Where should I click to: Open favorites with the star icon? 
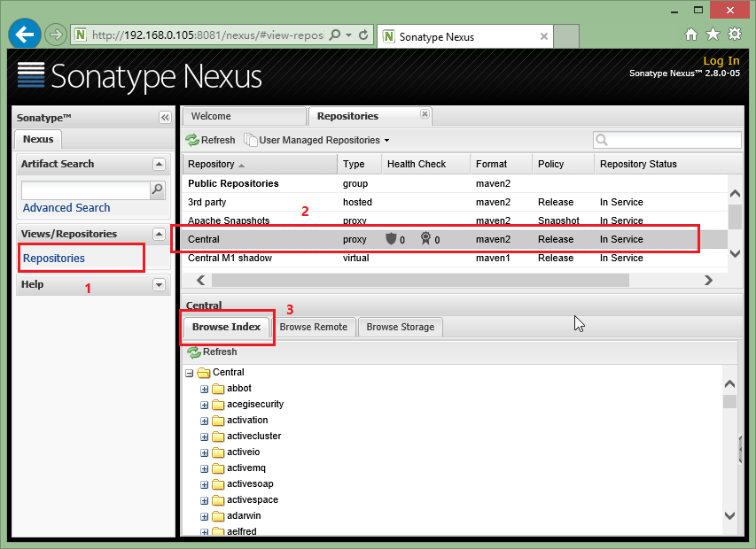pyautogui.click(x=713, y=35)
